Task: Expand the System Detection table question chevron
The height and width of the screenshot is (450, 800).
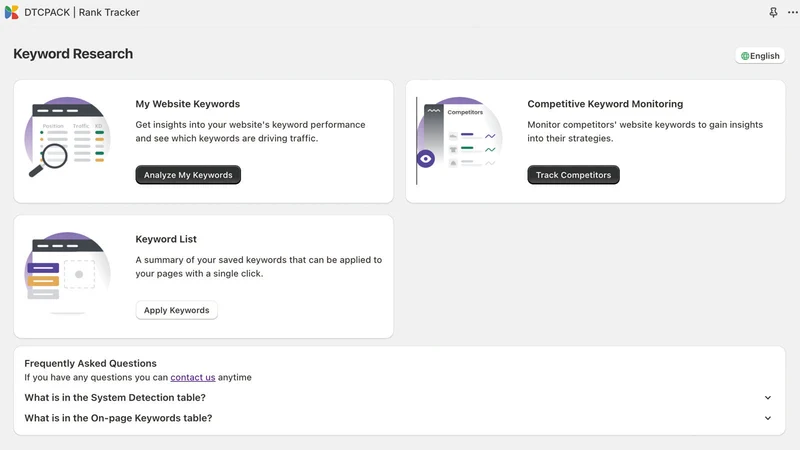Action: [768, 397]
